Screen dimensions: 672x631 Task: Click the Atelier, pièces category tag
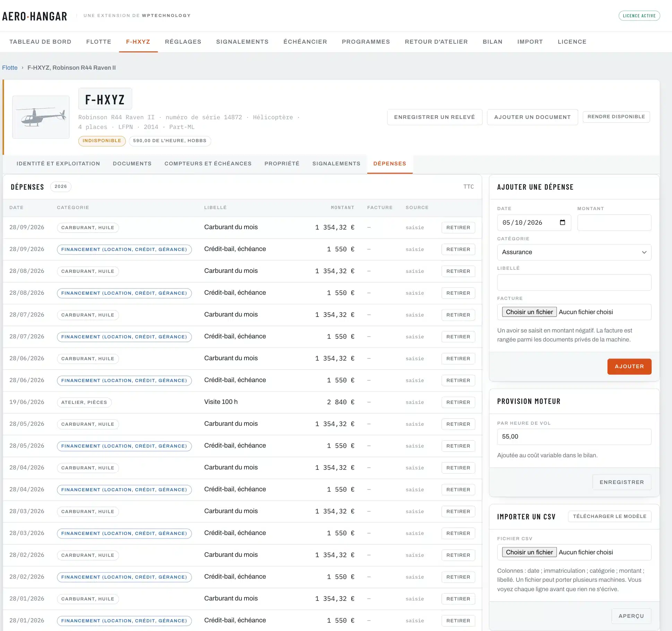(x=84, y=402)
